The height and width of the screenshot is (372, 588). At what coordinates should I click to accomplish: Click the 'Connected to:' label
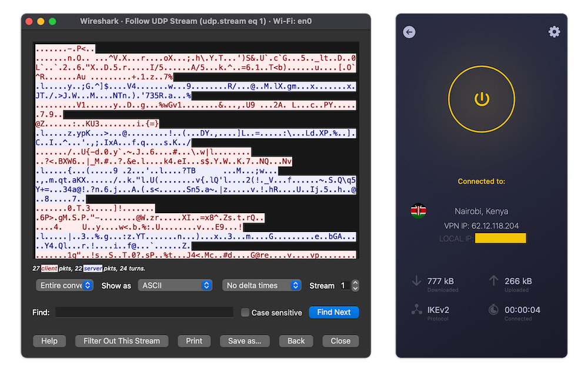pos(481,182)
